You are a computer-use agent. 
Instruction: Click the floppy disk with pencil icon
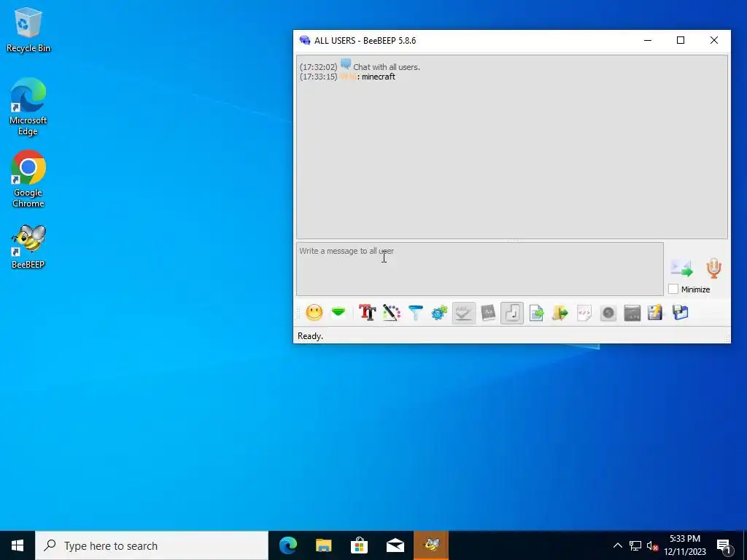[656, 313]
